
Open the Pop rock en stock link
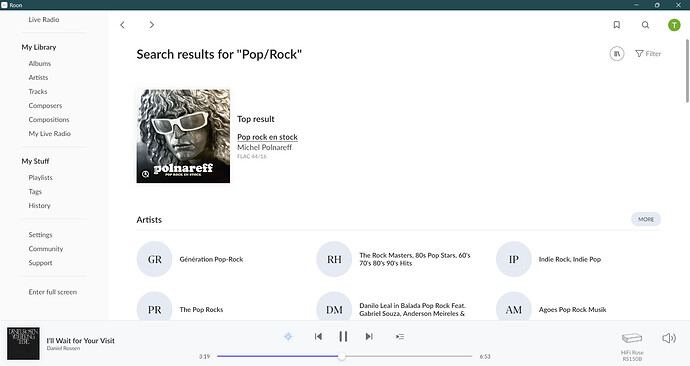267,137
